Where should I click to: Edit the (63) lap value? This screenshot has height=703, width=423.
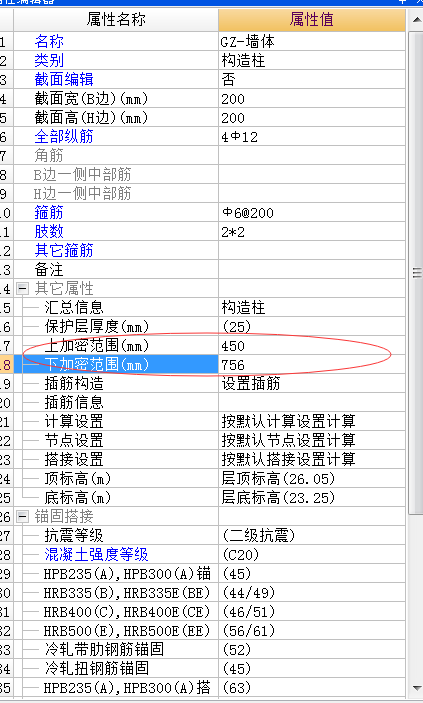(312, 688)
